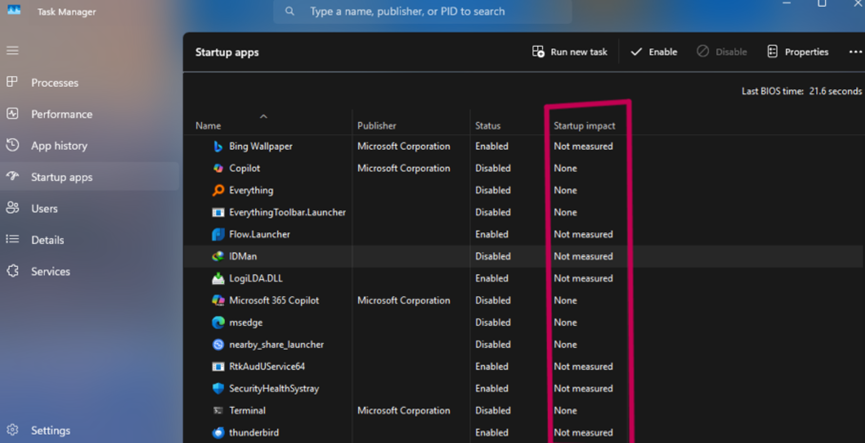Screen dimensions: 865x443
Task: Sort by Startup impact column
Action: click(x=584, y=126)
